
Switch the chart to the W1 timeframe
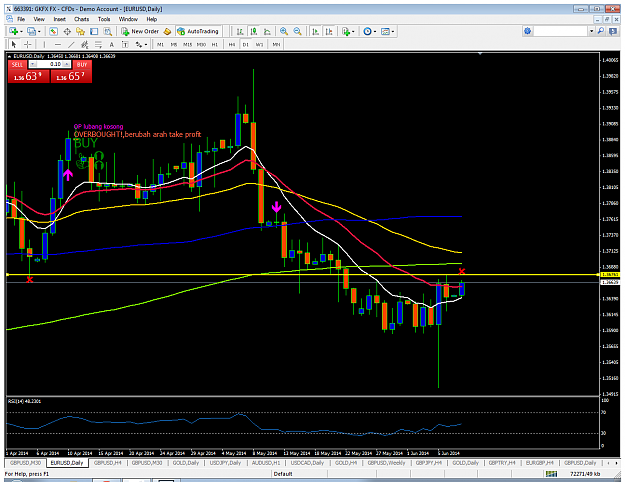[x=259, y=44]
